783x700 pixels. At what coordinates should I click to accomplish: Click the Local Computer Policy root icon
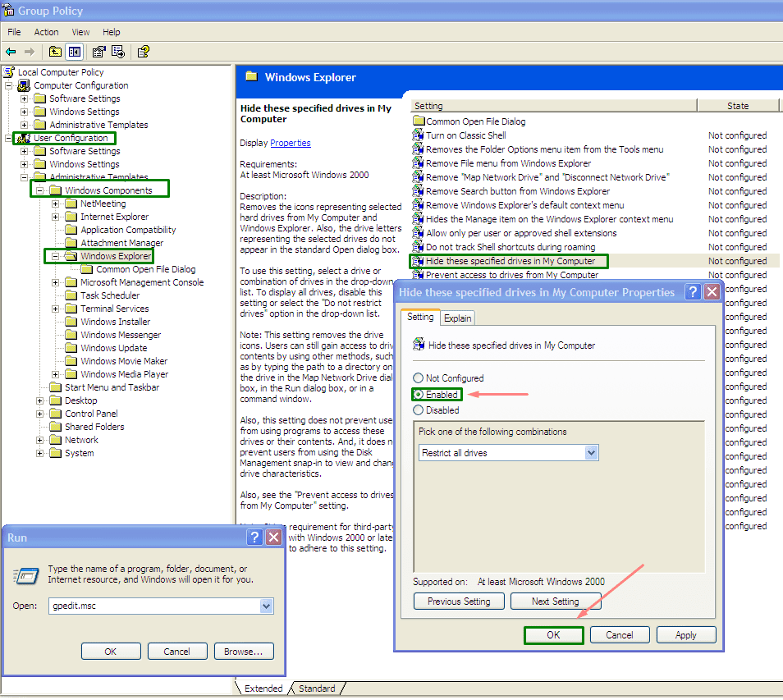9,72
